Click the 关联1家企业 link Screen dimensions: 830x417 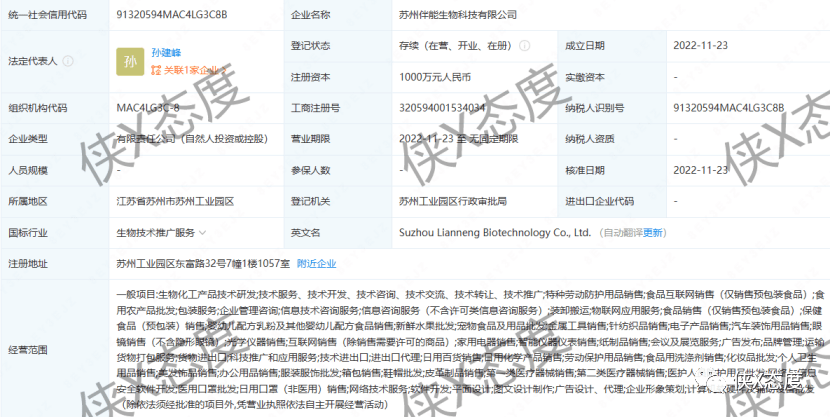pos(194,70)
